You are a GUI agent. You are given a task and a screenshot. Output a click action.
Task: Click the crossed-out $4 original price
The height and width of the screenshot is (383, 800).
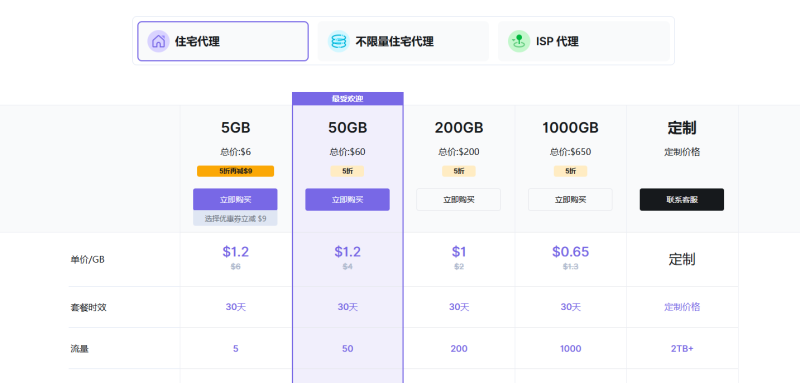(347, 266)
